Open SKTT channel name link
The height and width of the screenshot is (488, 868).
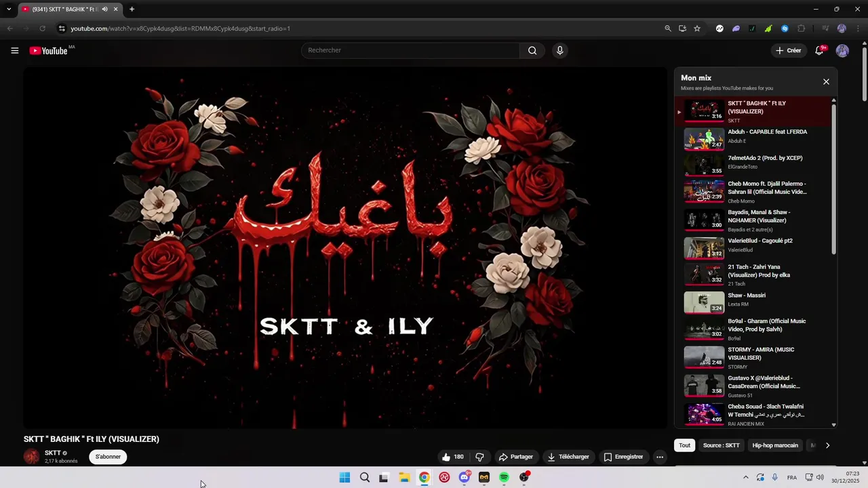[x=52, y=453]
